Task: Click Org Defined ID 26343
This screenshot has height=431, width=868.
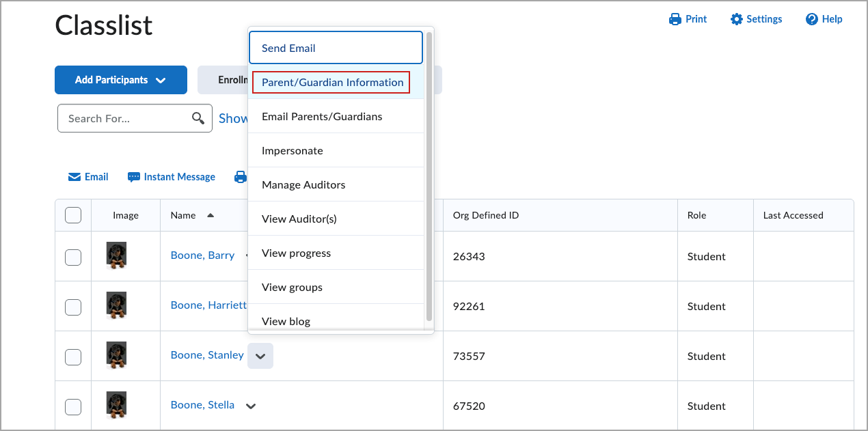Action: 469,257
